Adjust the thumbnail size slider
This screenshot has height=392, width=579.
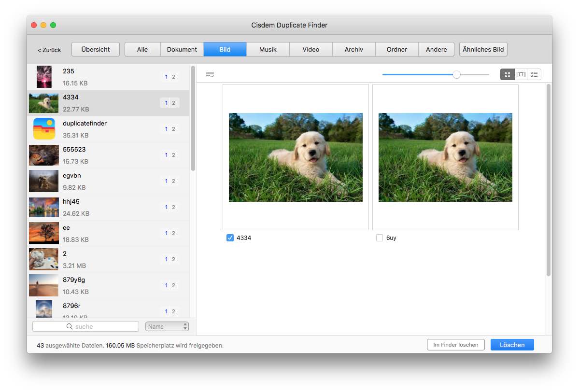coord(456,74)
